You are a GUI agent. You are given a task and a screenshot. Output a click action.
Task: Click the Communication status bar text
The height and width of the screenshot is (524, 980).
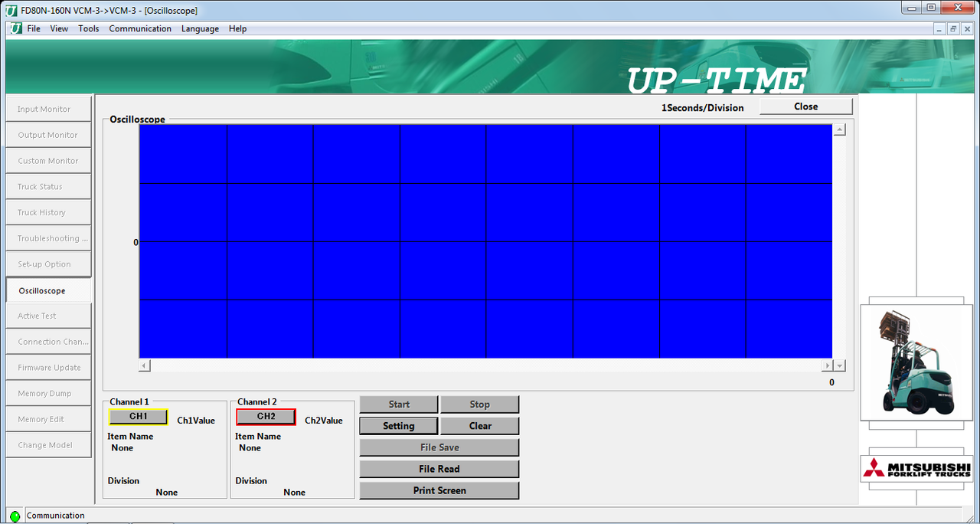[56, 516]
